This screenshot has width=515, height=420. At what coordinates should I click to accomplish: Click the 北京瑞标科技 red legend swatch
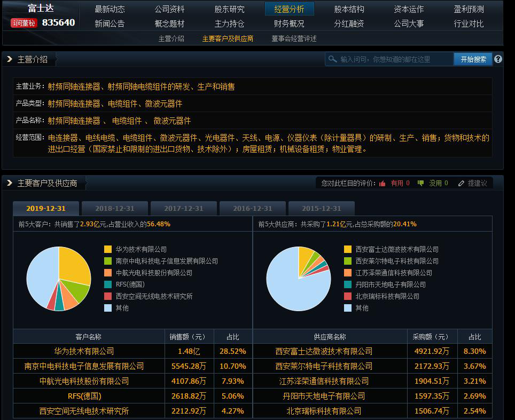pyautogui.click(x=348, y=296)
